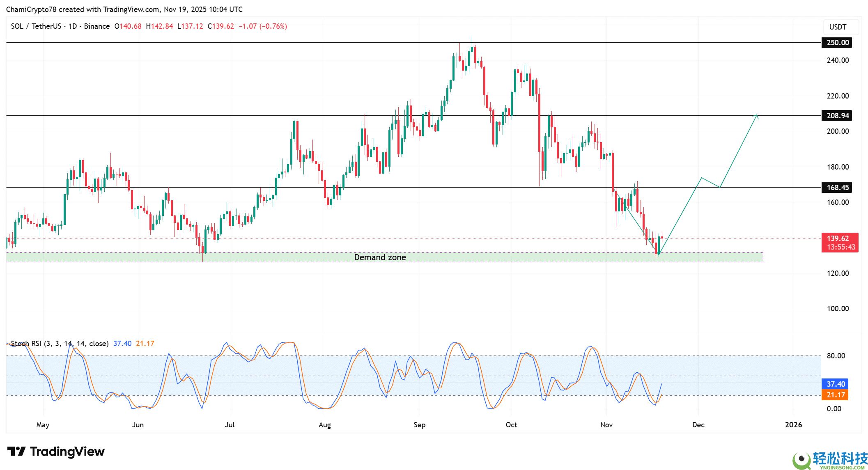The height and width of the screenshot is (470, 868).
Task: Click the 168.45 price line label
Action: click(836, 188)
